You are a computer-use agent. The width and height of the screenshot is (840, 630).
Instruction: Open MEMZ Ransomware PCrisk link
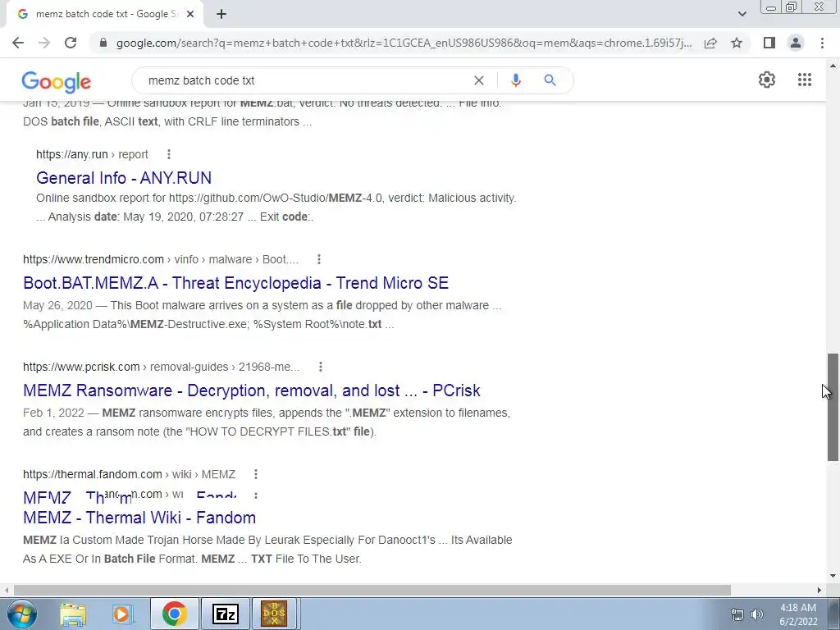pyautogui.click(x=252, y=390)
